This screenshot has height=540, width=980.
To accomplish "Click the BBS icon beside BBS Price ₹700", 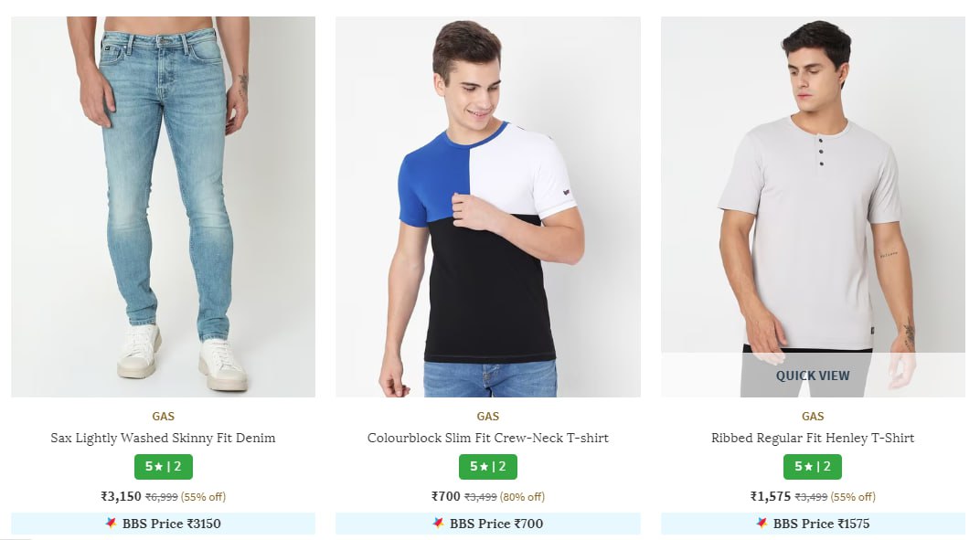I will tap(438, 524).
